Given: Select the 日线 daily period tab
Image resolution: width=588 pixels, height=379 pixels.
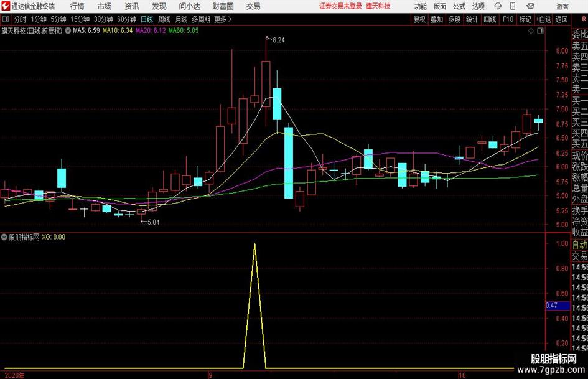Looking at the screenshot, I should pyautogui.click(x=147, y=19).
